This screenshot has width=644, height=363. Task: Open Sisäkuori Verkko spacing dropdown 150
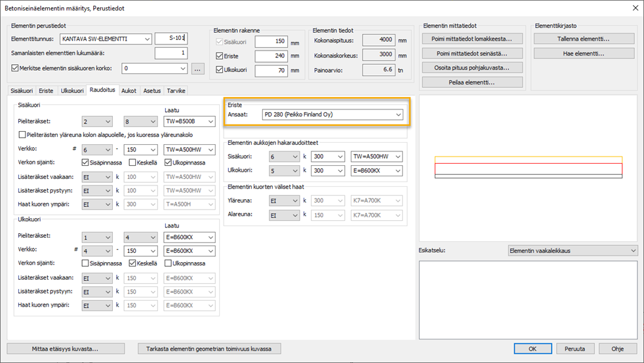141,149
